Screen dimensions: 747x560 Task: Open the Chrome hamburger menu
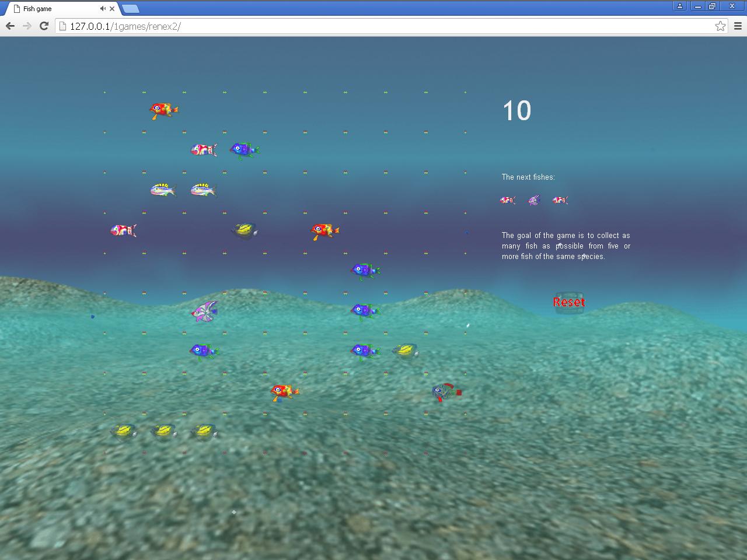click(738, 26)
